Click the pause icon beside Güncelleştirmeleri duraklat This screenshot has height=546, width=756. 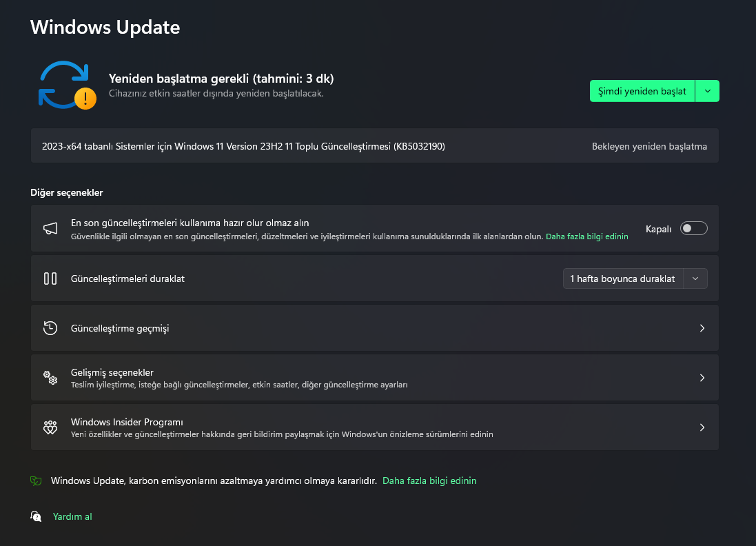tap(50, 279)
